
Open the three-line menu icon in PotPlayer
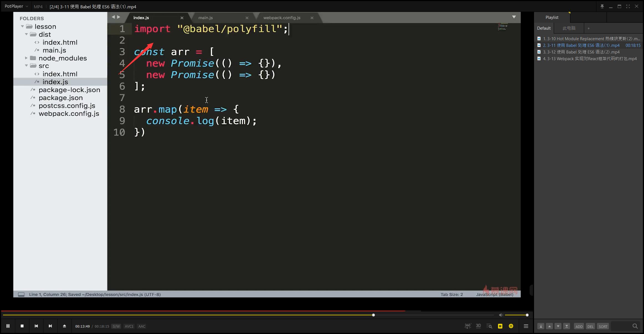pos(526,326)
